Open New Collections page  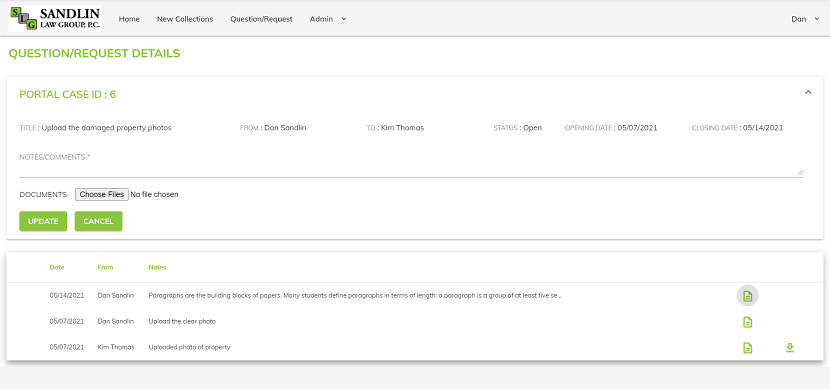coord(185,19)
